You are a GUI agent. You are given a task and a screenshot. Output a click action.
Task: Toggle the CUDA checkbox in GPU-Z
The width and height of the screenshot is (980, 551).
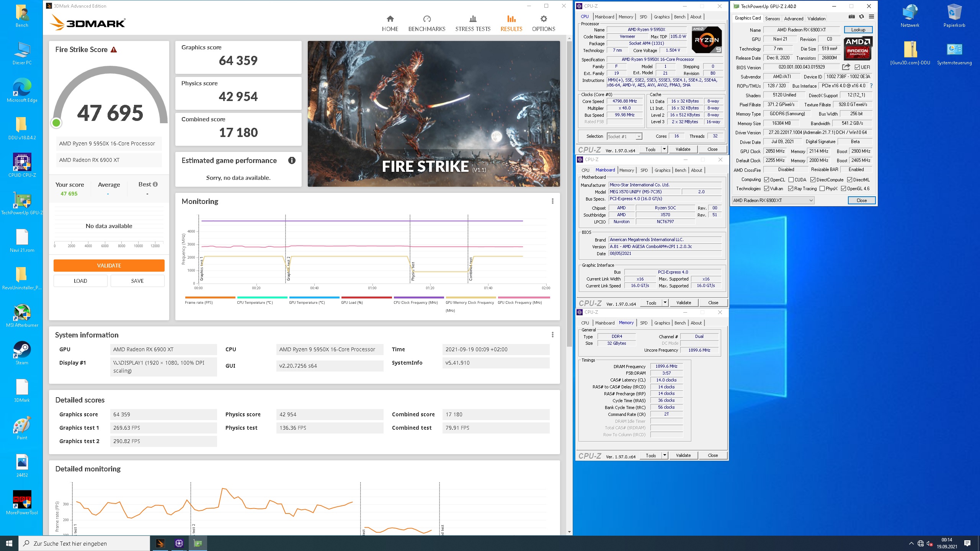(791, 180)
